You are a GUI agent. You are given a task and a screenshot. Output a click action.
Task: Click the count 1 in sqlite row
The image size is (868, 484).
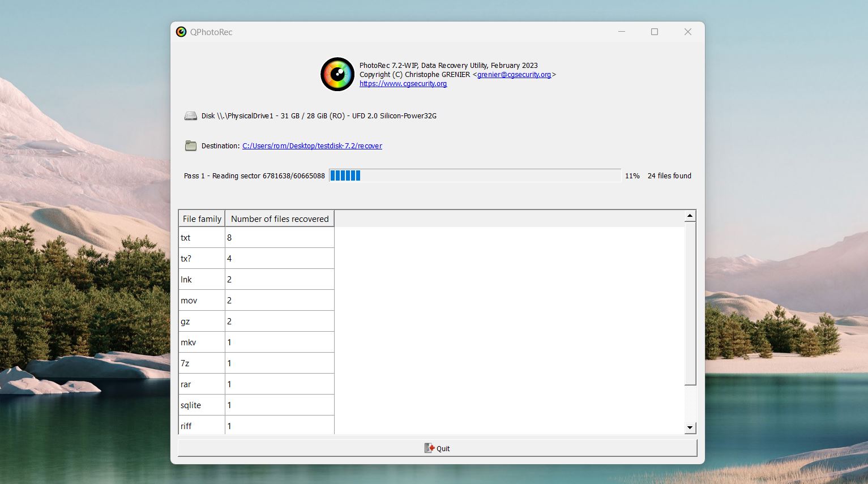[x=280, y=405]
